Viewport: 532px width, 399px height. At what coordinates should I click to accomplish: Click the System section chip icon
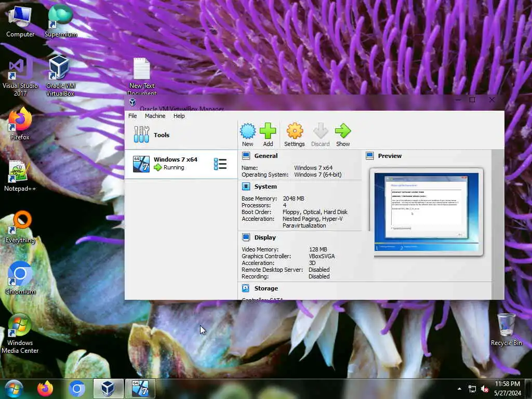click(246, 187)
